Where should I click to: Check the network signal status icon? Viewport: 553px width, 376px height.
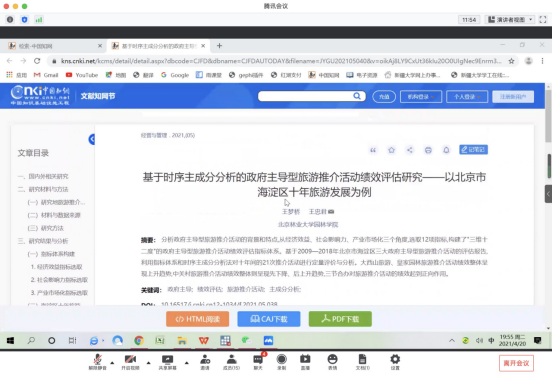39,20
